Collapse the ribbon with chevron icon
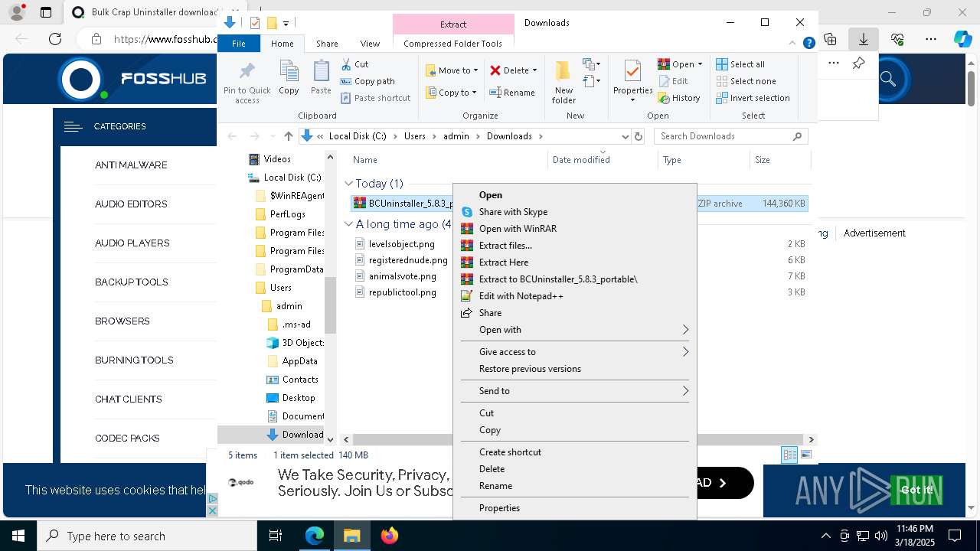This screenshot has width=980, height=551. pyautogui.click(x=793, y=44)
